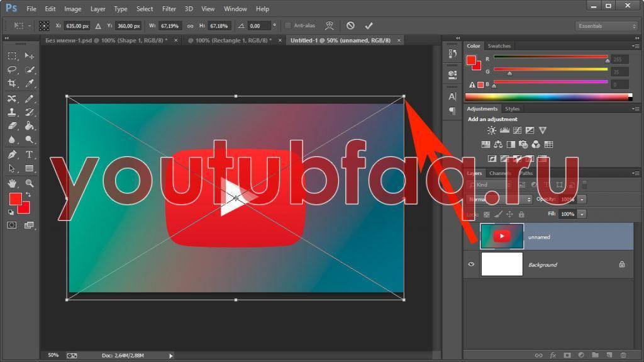Open the Filter menu

coord(169,9)
